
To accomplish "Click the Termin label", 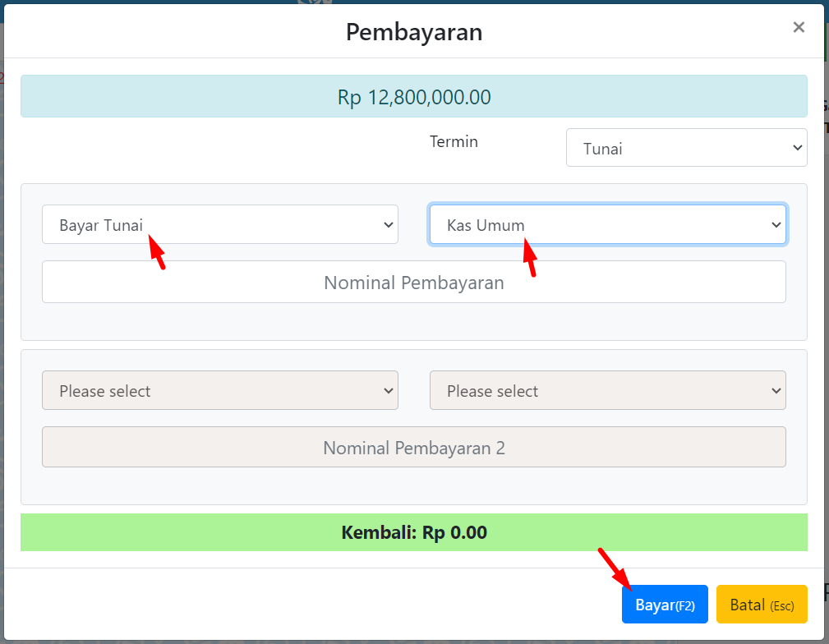I will 454,142.
